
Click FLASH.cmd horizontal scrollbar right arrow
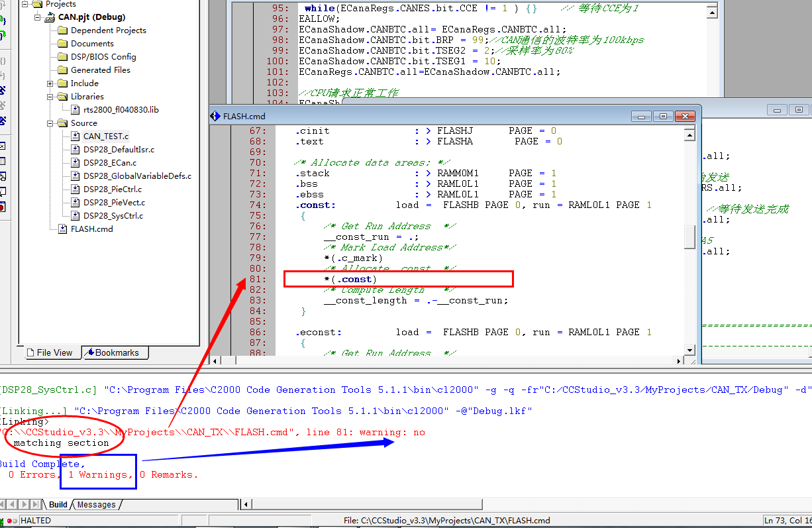tap(679, 361)
